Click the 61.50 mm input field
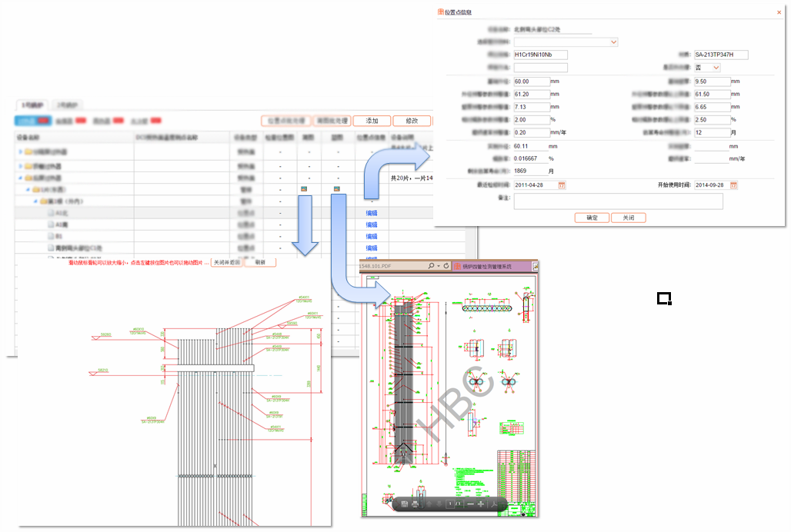Image resolution: width=791 pixels, height=532 pixels. coord(713,95)
